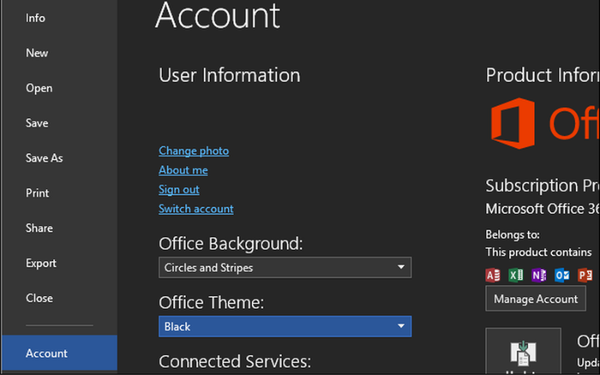Click the Outlook app icon

tap(562, 275)
